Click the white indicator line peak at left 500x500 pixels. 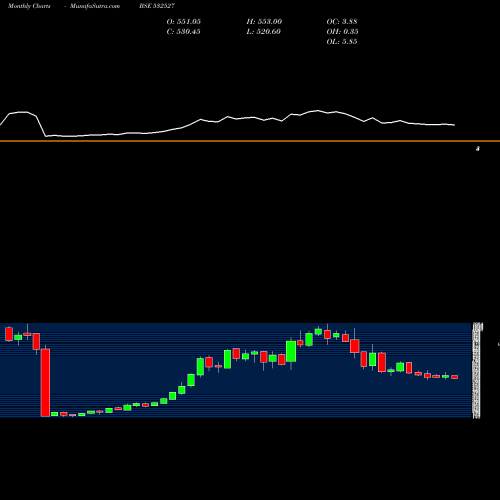click(x=23, y=112)
